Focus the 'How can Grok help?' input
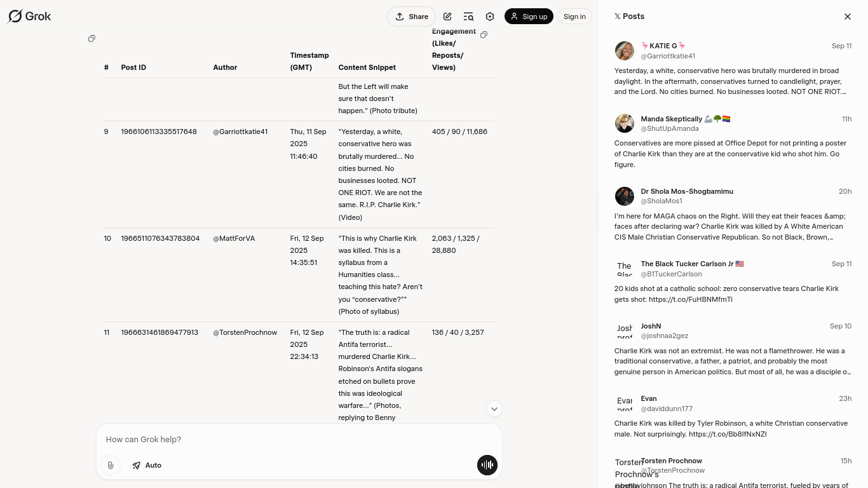Screen dimensions: 868x488 [x=299, y=440]
